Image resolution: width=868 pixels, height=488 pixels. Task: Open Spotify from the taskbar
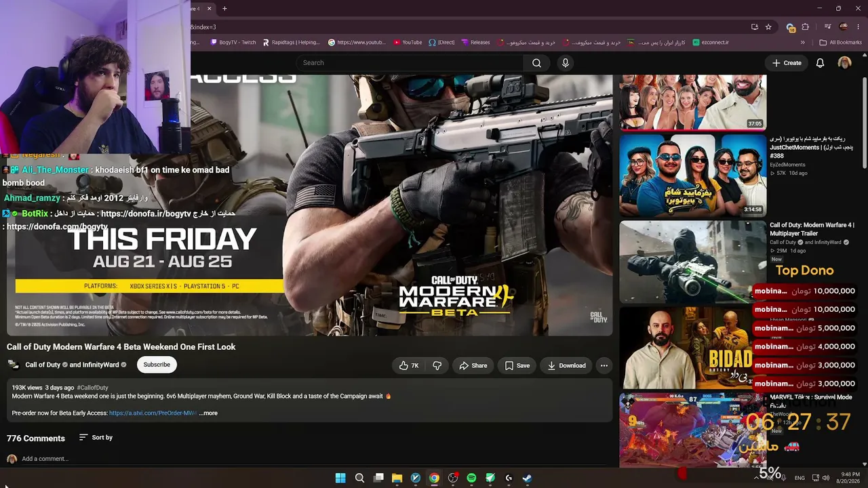pyautogui.click(x=471, y=478)
